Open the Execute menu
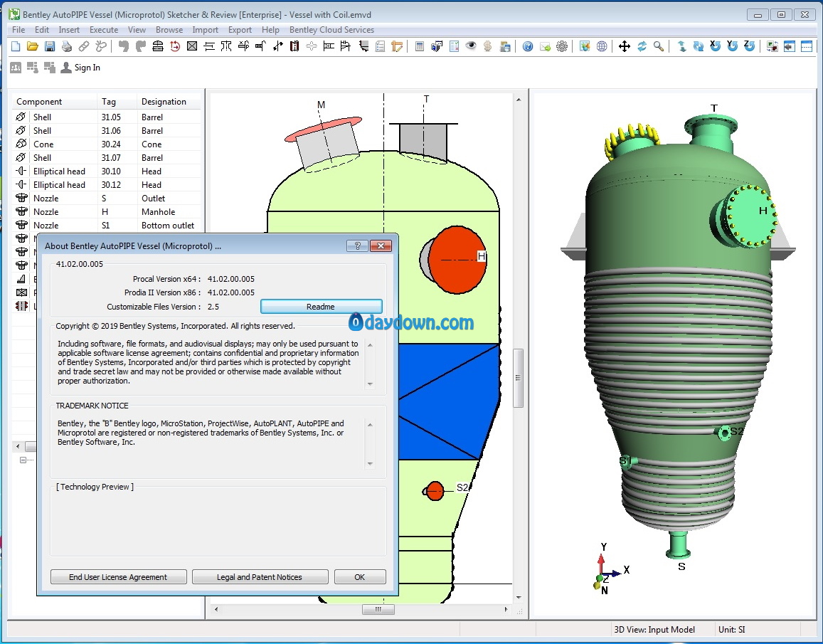This screenshot has height=644, width=823. [x=104, y=30]
